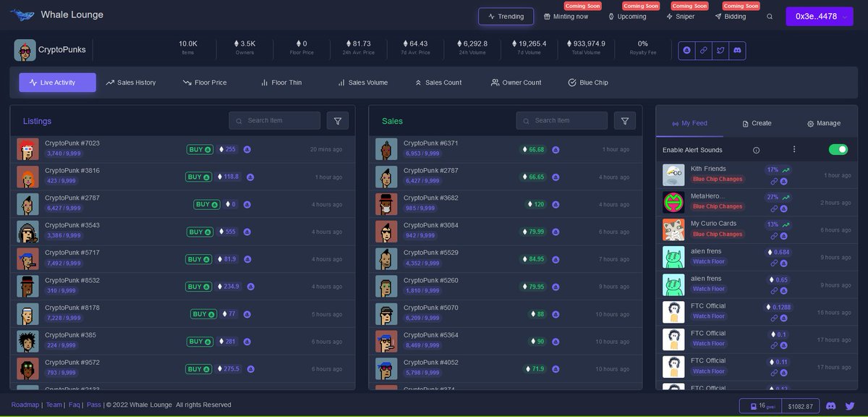Switch to the Sales Volume tab
Image resolution: width=868 pixels, height=417 pixels.
362,83
